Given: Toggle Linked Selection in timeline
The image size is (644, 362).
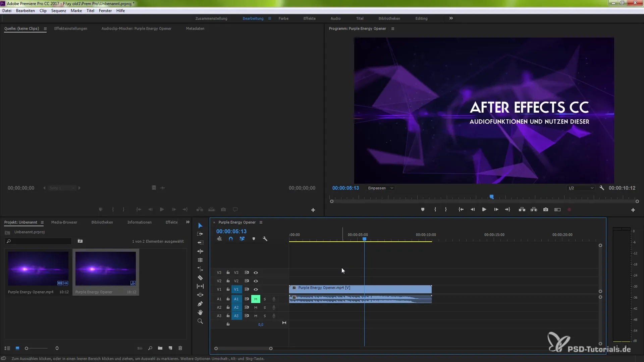Looking at the screenshot, I should [242, 239].
